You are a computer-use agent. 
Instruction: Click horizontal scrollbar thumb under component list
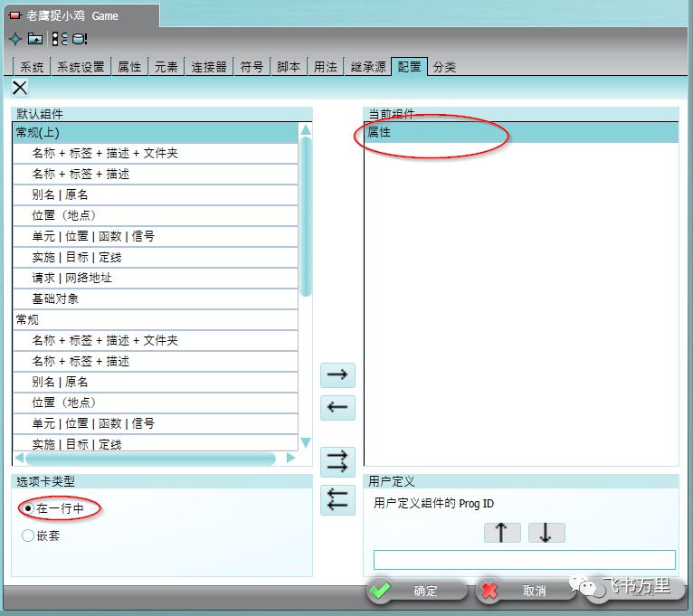click(150, 459)
